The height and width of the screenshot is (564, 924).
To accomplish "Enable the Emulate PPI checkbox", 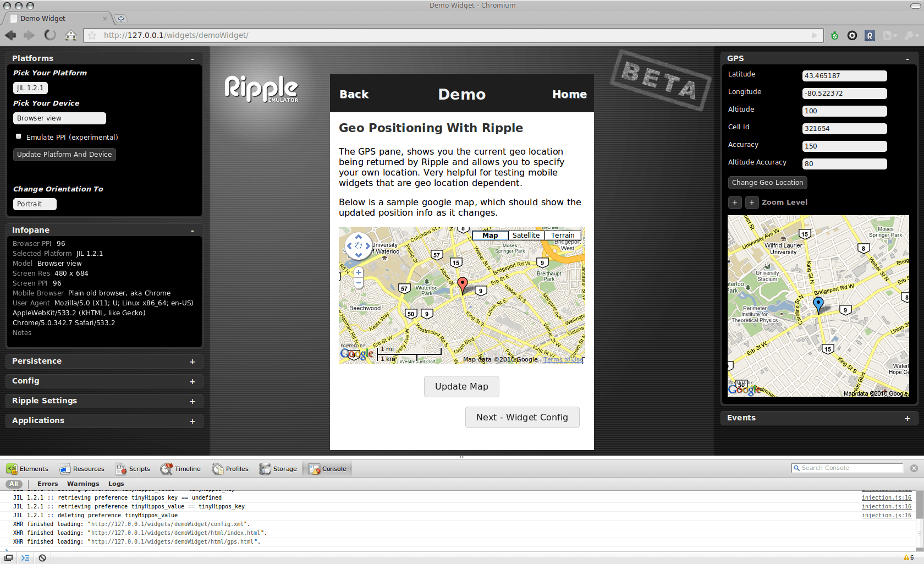I will (19, 136).
